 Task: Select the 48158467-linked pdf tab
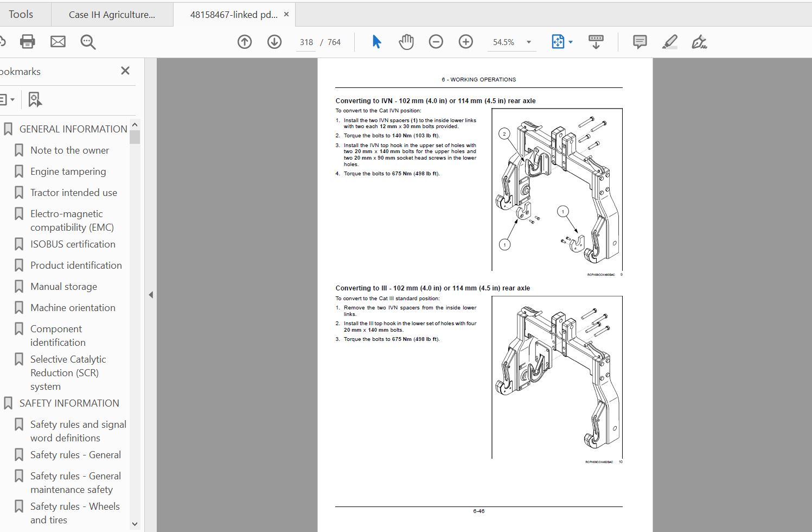click(234, 15)
